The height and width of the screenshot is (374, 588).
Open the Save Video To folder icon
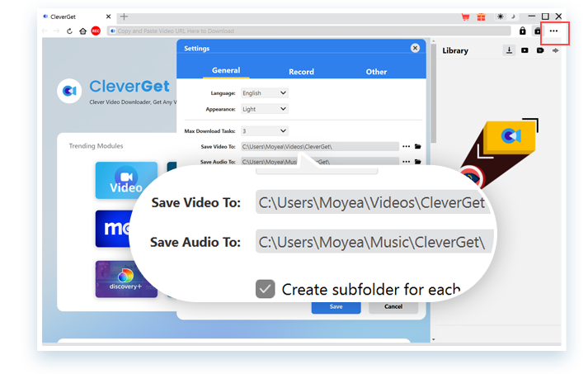tap(418, 146)
